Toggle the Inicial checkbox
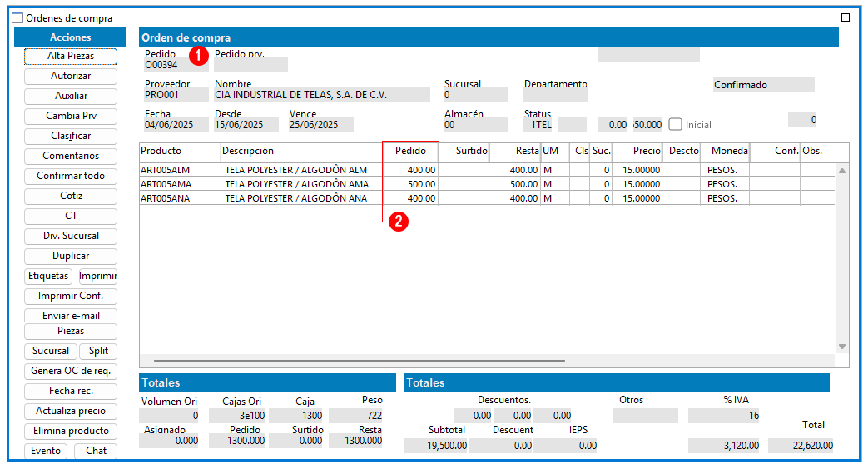The width and height of the screenshot is (868, 469). [x=675, y=124]
